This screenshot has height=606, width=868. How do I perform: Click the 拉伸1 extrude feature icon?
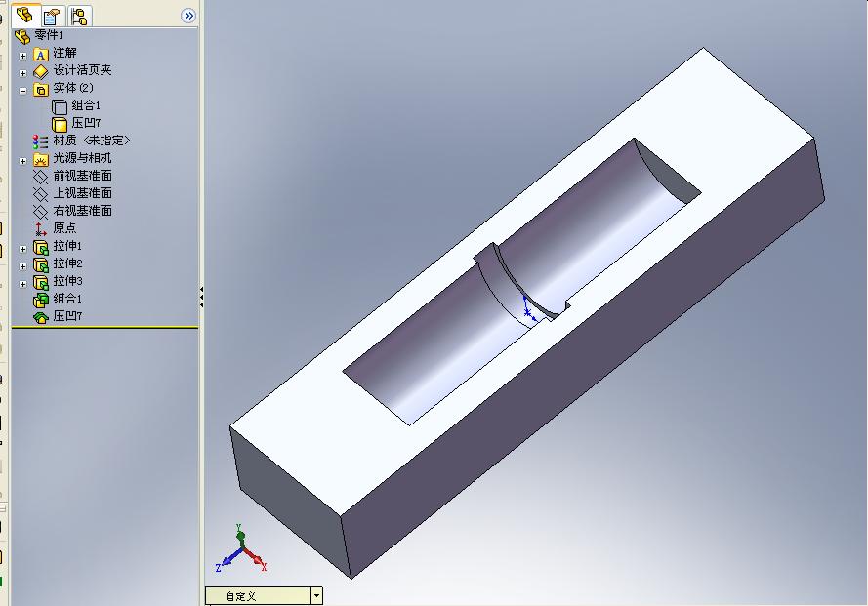(x=41, y=248)
